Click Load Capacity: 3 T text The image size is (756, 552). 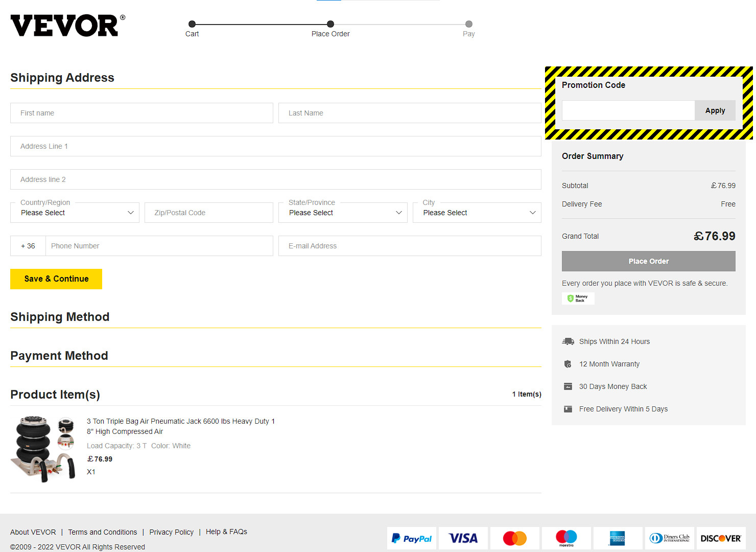(x=116, y=446)
